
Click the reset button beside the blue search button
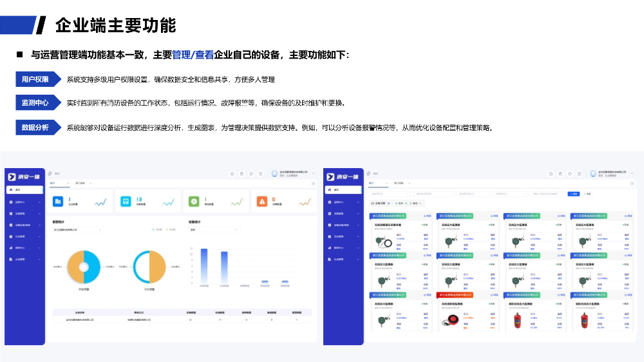coord(588,193)
